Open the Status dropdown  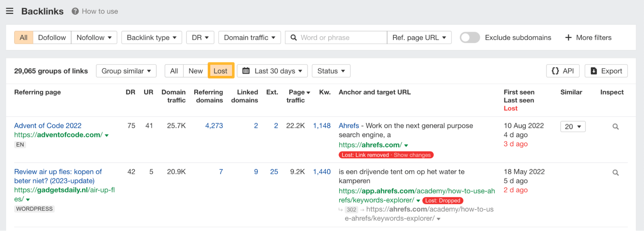coord(331,71)
